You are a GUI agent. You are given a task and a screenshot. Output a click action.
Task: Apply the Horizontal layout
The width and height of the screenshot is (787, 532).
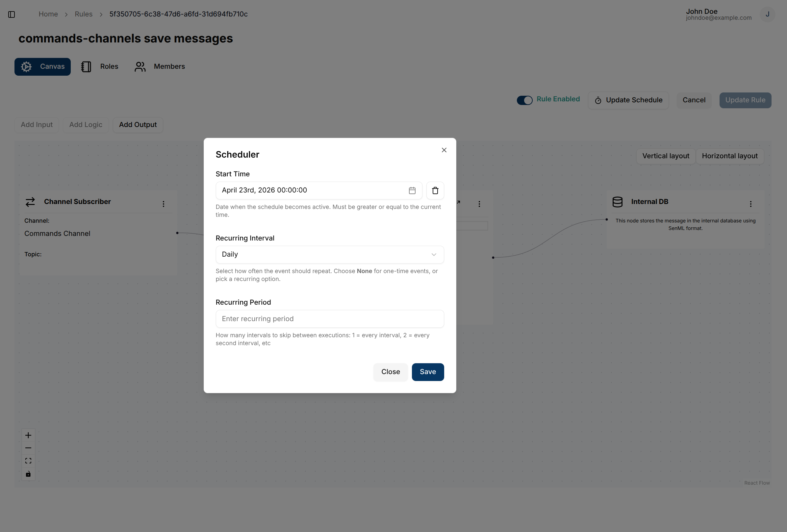coord(729,156)
